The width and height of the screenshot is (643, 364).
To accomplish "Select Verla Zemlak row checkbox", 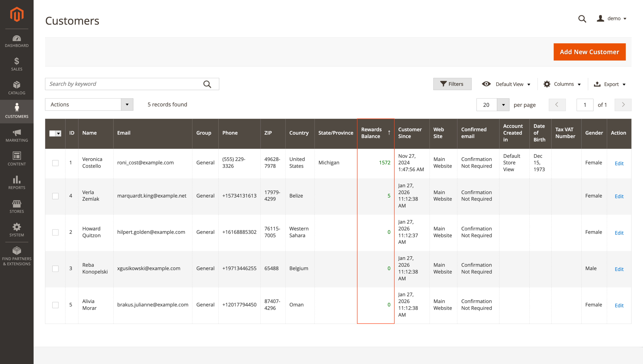I will point(55,196).
